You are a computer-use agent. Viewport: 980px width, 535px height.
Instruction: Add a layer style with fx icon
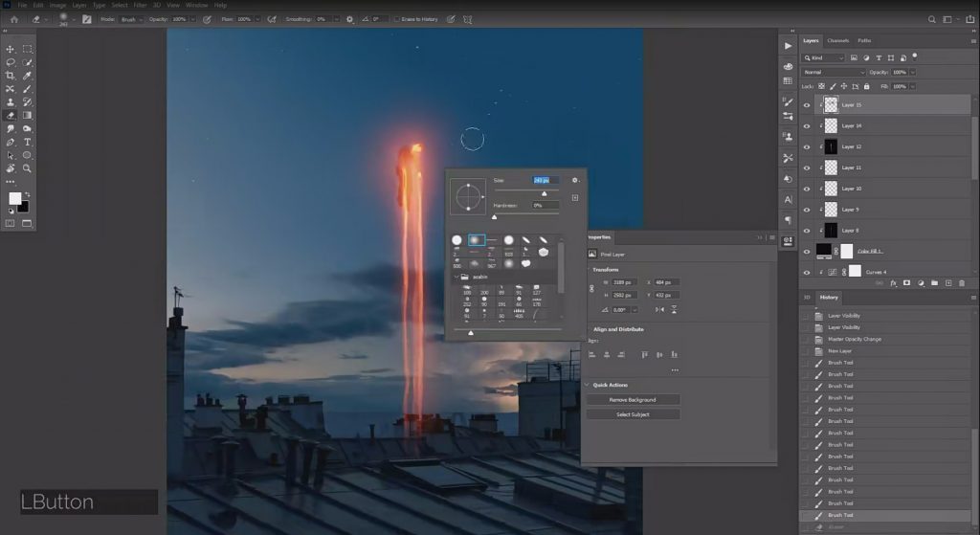893,283
